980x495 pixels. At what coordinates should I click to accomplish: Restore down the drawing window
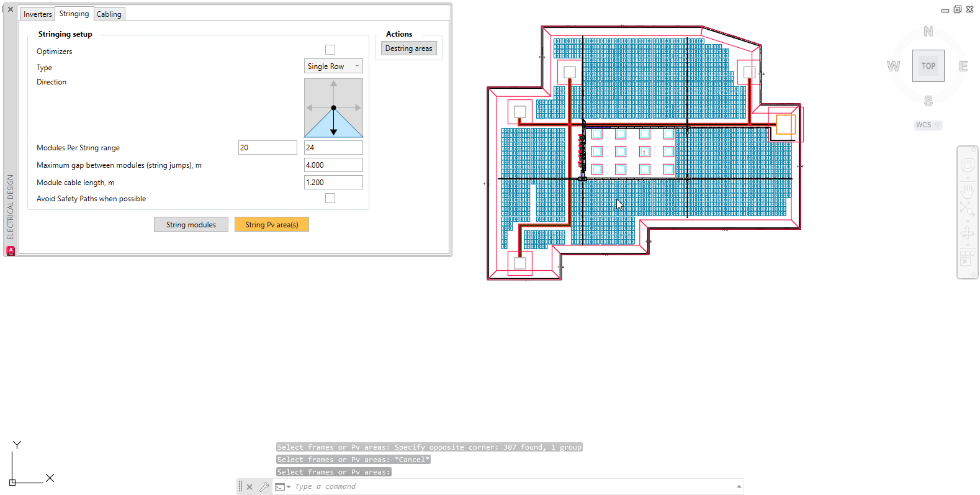point(958,9)
